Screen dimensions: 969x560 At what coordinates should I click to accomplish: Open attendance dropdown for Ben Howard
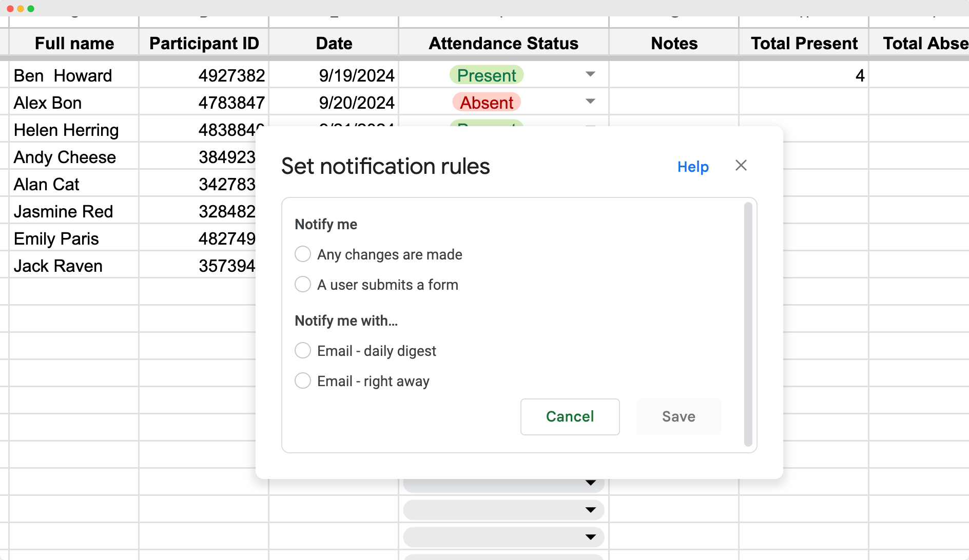tap(590, 74)
